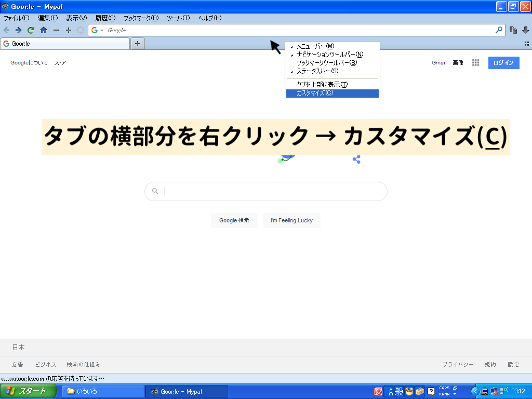Open the 検索の仕組み footer link
This screenshot has height=399, width=532.
(x=84, y=364)
